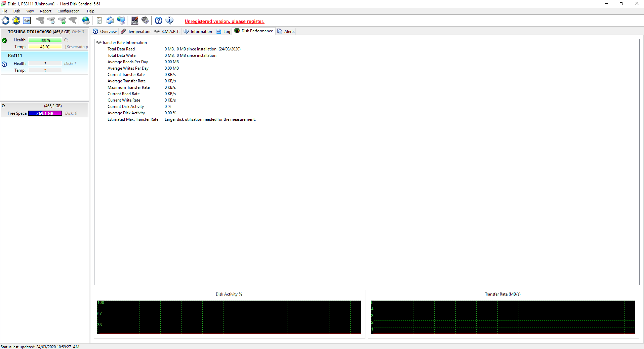The width and height of the screenshot is (644, 349).
Task: Switch to the Information tab
Action: pyautogui.click(x=198, y=32)
